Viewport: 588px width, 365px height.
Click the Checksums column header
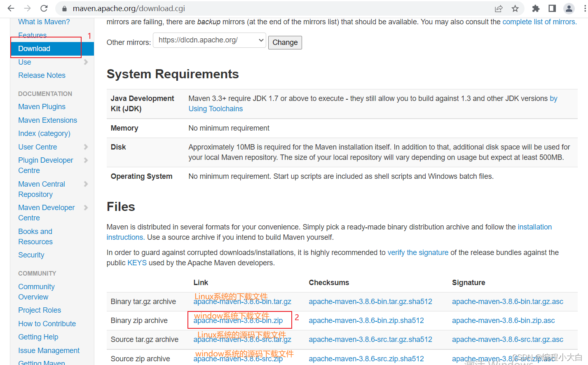[329, 283]
